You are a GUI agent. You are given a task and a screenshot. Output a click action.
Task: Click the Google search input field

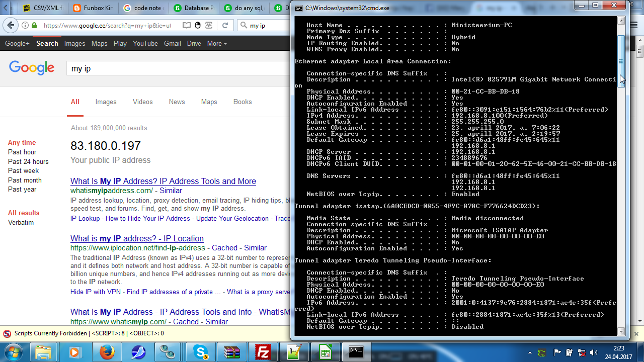click(x=176, y=68)
